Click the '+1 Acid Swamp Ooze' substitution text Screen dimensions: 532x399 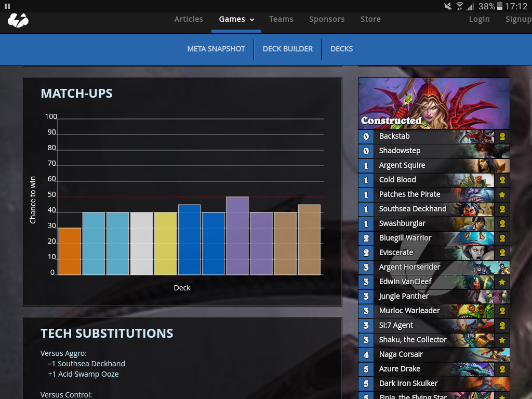tap(83, 374)
